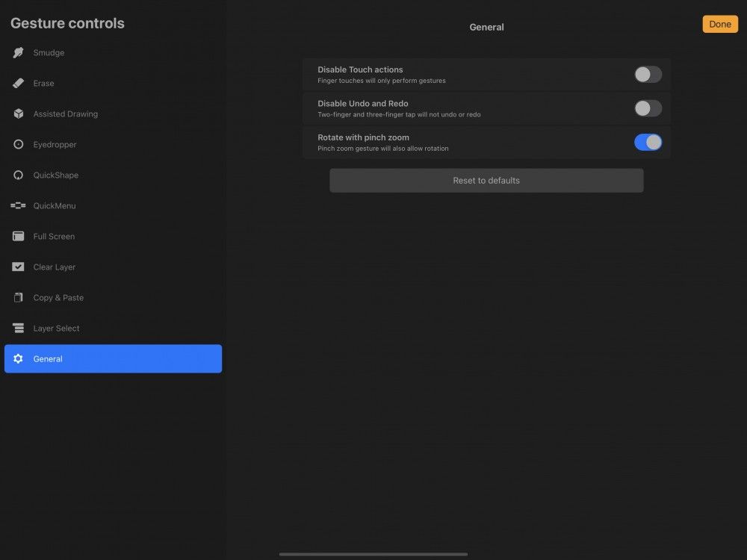
Task: Select the Full Screen icon
Action: coord(18,236)
